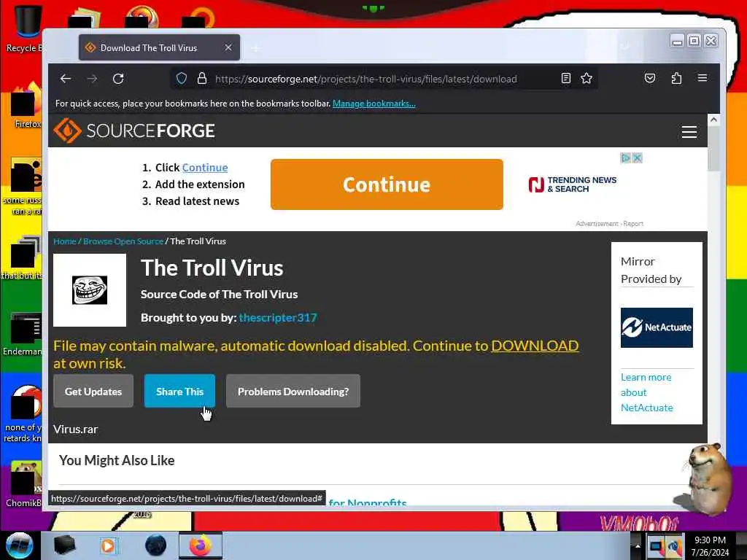The image size is (747, 560).
Task: Open Learn more about NetActuate link
Action: 646,392
